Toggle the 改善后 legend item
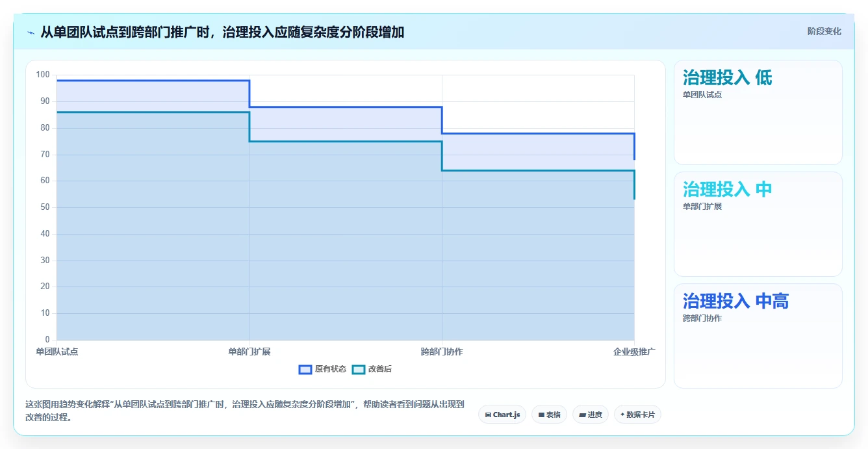The width and height of the screenshot is (868, 449). [x=372, y=369]
